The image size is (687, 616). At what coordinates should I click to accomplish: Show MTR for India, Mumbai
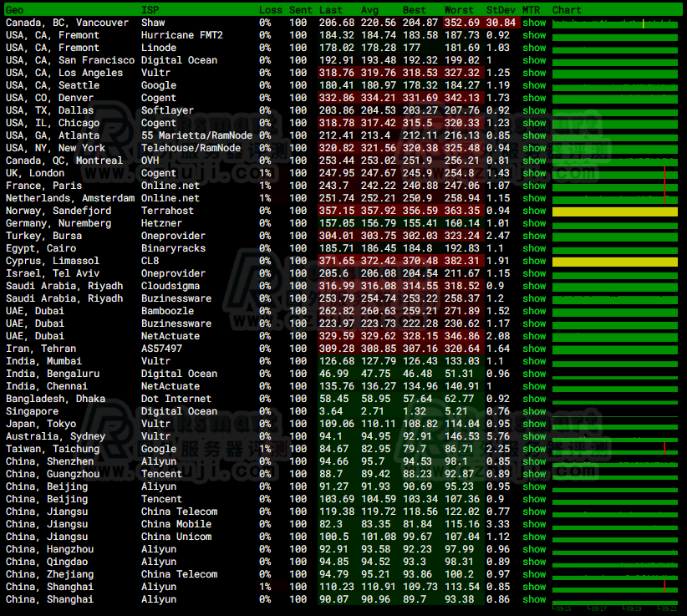[x=534, y=361]
